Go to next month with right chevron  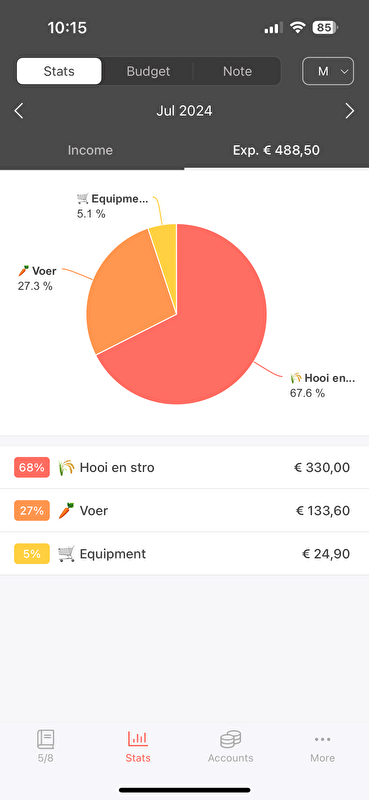350,111
